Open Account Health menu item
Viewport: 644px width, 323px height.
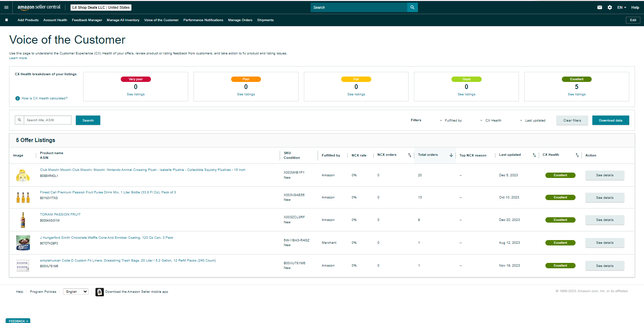[55, 20]
